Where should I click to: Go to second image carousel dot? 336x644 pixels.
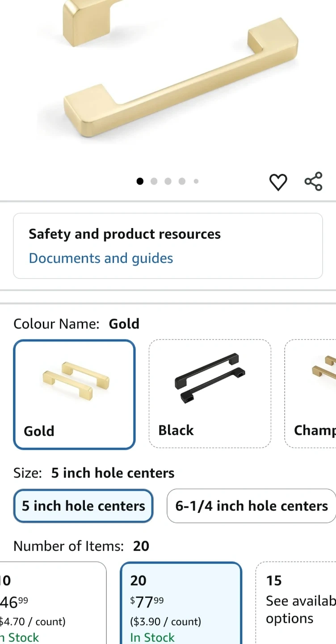point(154,182)
